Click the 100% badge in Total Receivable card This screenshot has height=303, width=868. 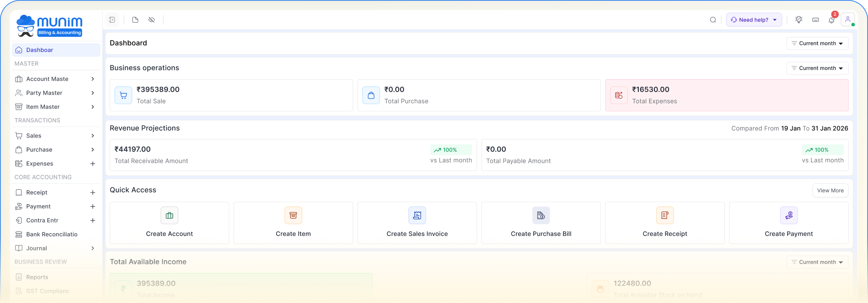[x=450, y=150]
